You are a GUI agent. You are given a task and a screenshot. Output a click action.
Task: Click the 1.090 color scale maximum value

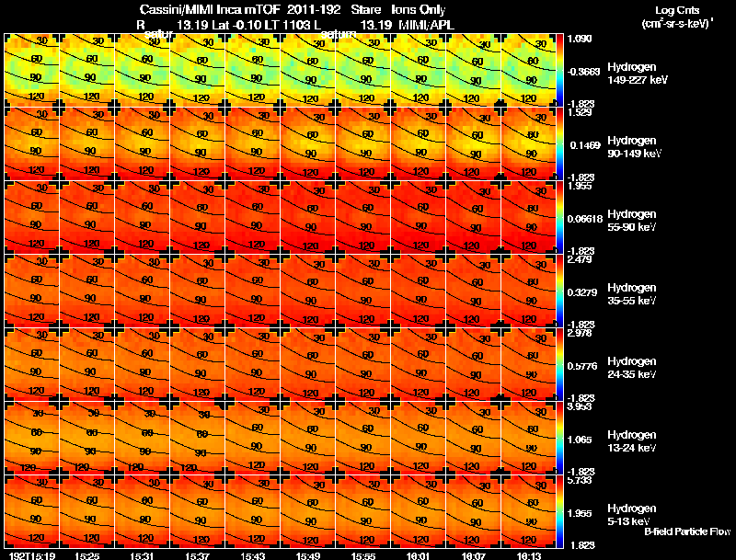[x=580, y=39]
